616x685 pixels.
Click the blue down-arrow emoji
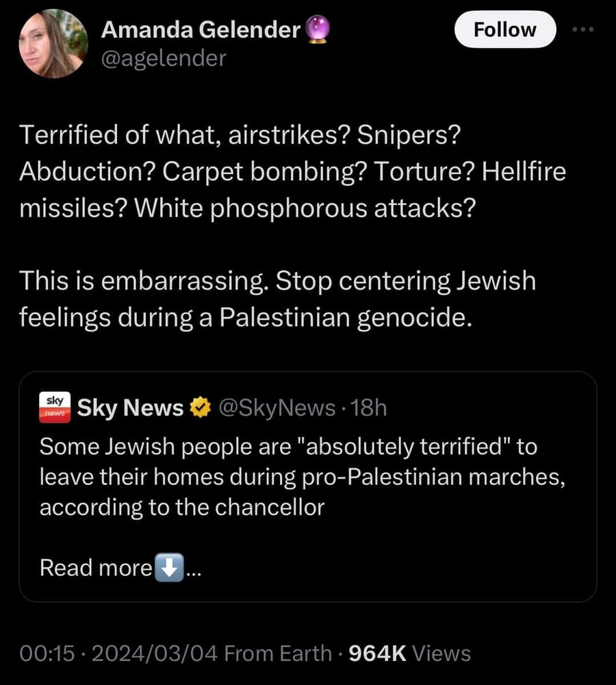(x=169, y=568)
